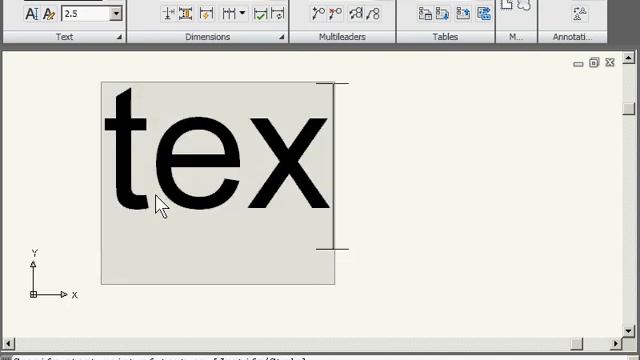Click the Inspect dimension check icon
The width and height of the screenshot is (640, 360).
260,14
